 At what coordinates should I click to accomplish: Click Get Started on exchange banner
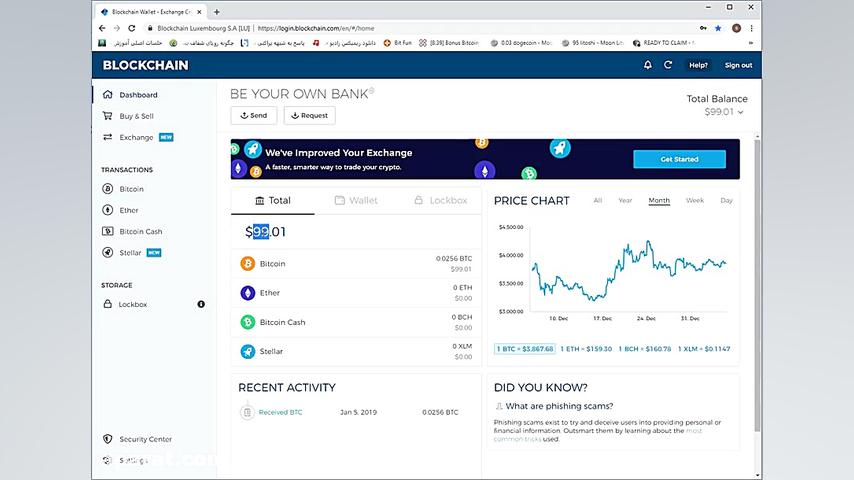679,159
